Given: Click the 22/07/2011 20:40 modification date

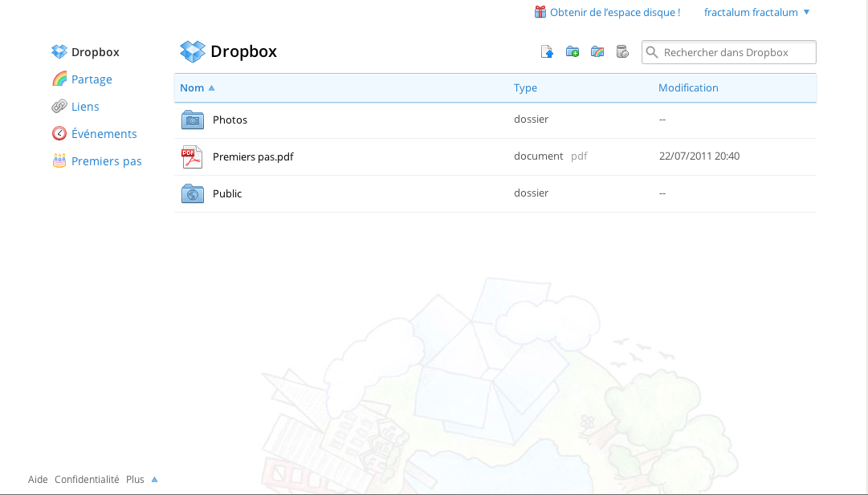Looking at the screenshot, I should (x=699, y=156).
